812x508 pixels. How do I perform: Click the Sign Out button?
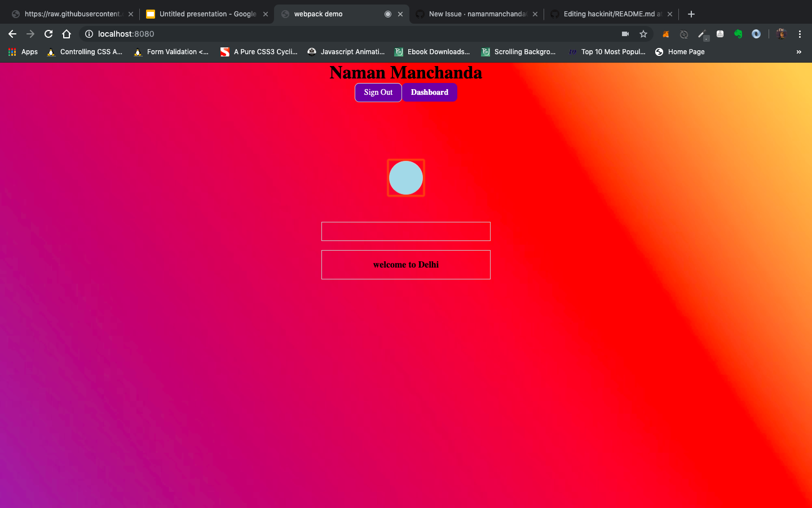coord(378,93)
